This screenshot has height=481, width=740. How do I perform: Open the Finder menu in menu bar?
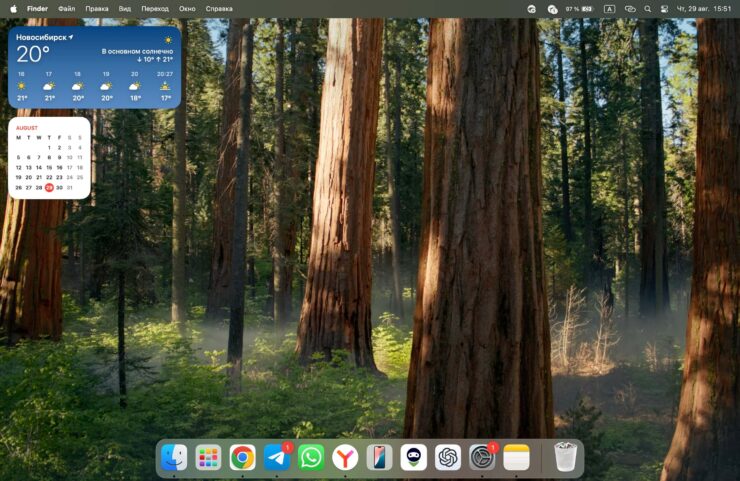[37, 8]
